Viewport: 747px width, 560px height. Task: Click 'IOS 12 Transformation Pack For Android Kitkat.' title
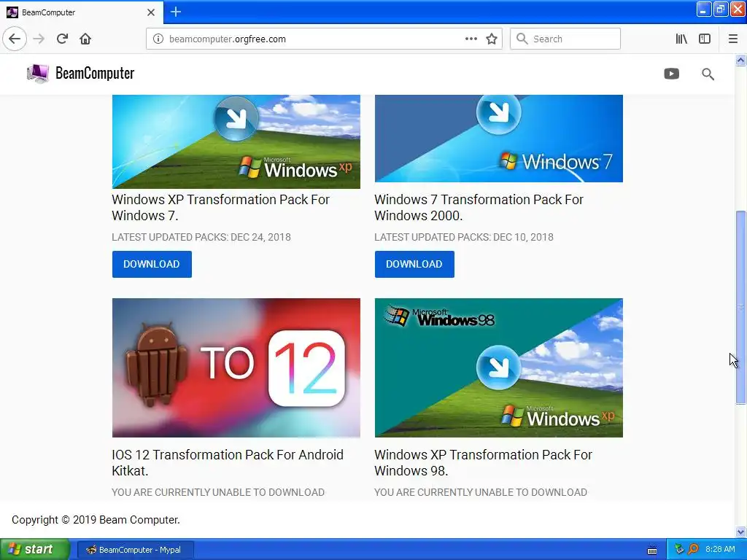coord(228,463)
